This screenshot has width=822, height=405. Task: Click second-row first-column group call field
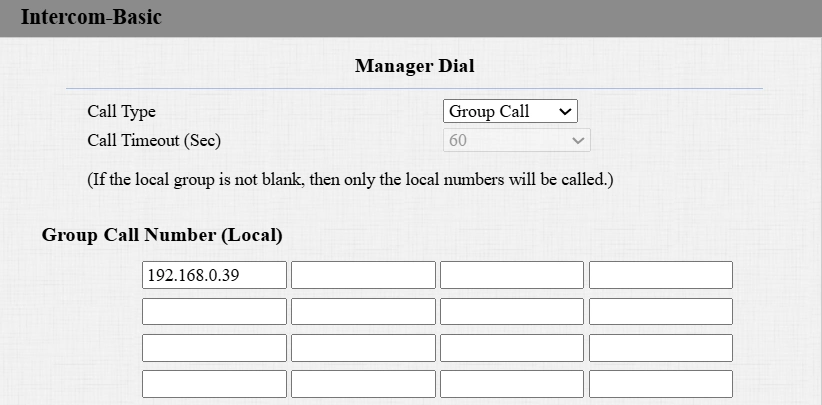tap(214, 312)
